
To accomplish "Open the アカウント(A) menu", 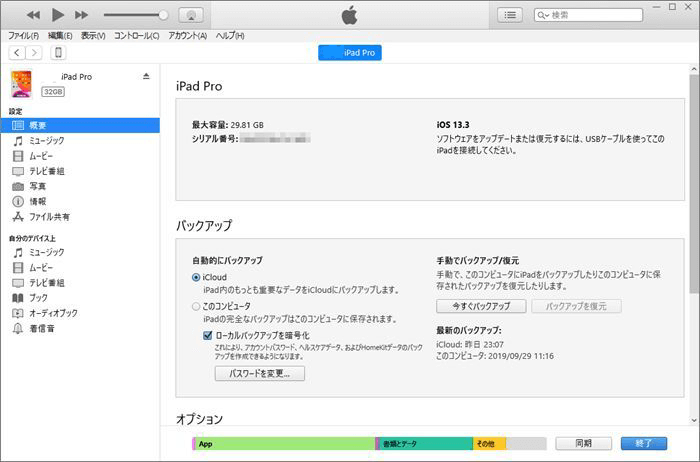I will [x=187, y=35].
